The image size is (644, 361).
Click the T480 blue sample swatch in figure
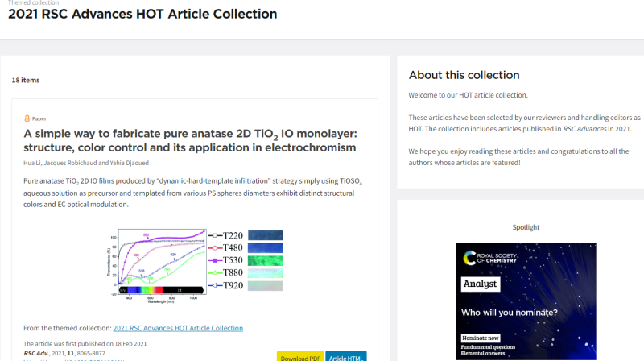(x=266, y=248)
